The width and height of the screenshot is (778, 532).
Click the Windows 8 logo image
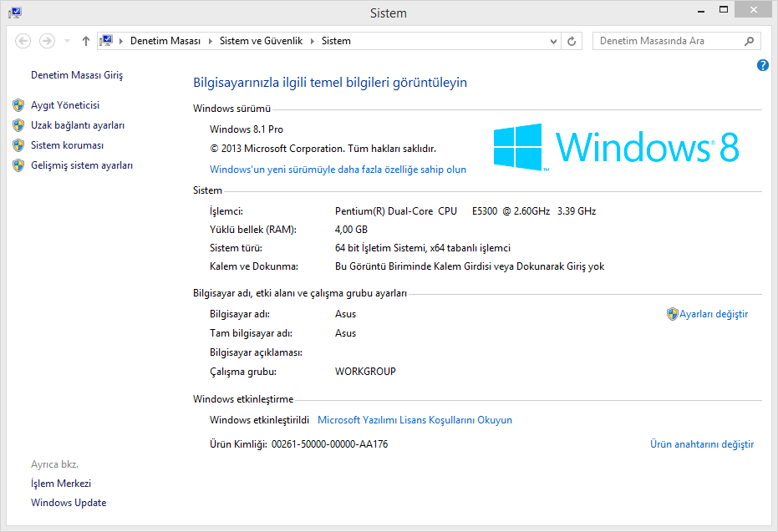coord(616,147)
